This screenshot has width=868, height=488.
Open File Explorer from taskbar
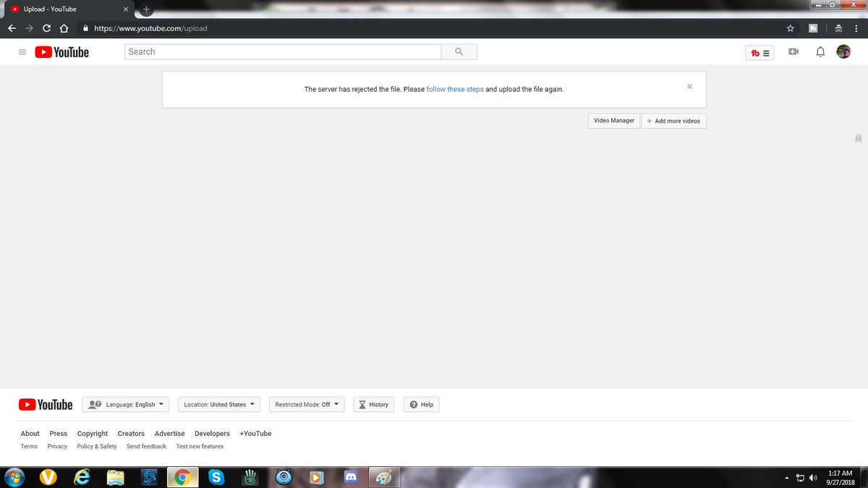point(115,477)
